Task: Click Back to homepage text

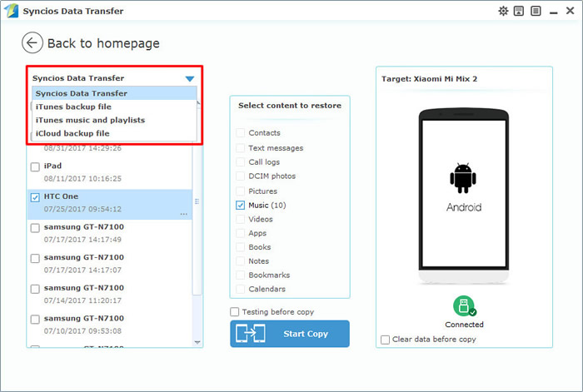Action: coord(103,43)
